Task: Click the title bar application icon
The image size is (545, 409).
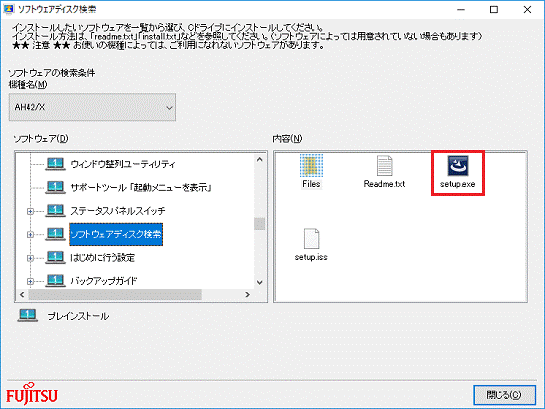Action: tap(8, 9)
